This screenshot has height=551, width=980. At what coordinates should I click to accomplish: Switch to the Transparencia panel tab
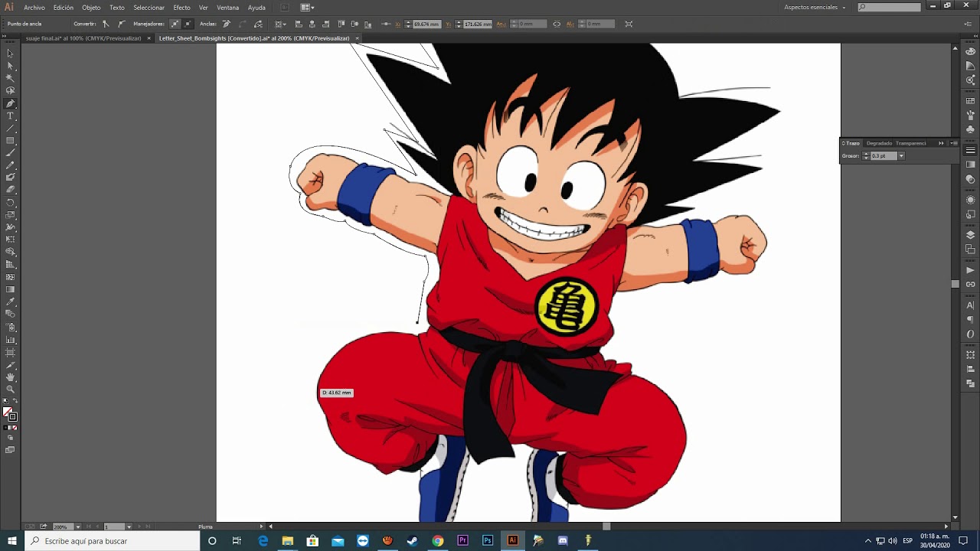pyautogui.click(x=911, y=143)
